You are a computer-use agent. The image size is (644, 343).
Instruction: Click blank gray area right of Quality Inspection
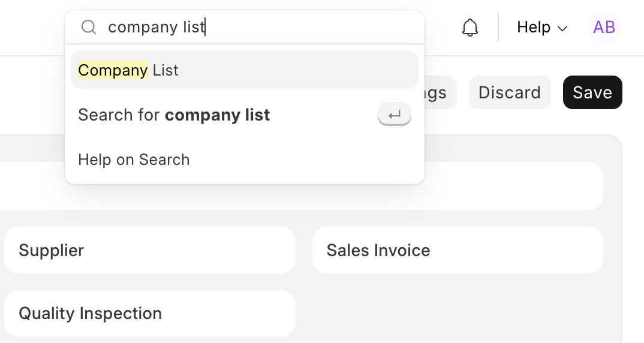pos(458,314)
